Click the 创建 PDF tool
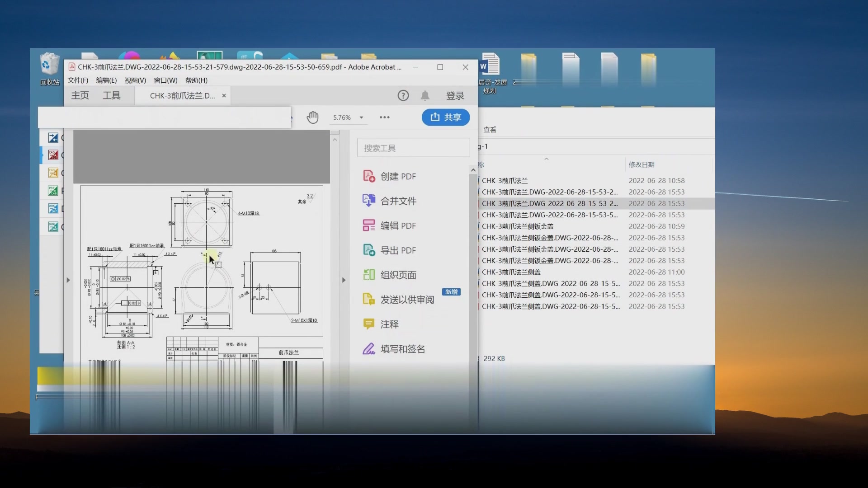 click(389, 176)
